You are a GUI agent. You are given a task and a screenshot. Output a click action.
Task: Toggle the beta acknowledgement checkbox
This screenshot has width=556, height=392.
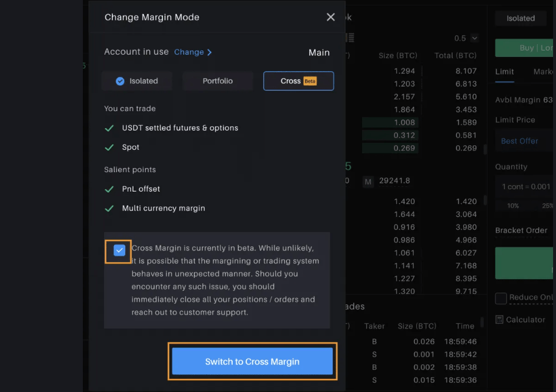(x=119, y=250)
